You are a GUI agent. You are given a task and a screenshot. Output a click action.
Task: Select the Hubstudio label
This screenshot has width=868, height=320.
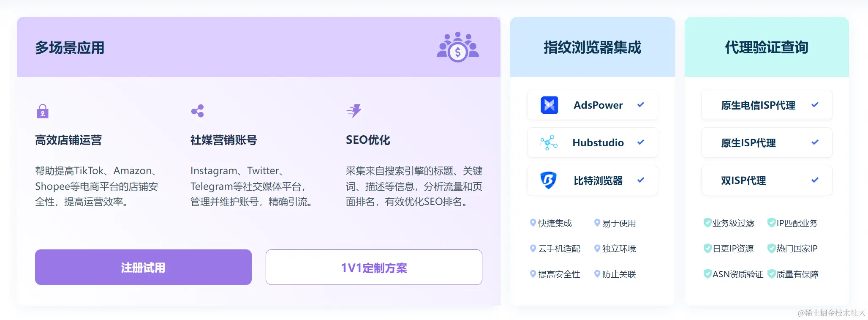click(598, 142)
